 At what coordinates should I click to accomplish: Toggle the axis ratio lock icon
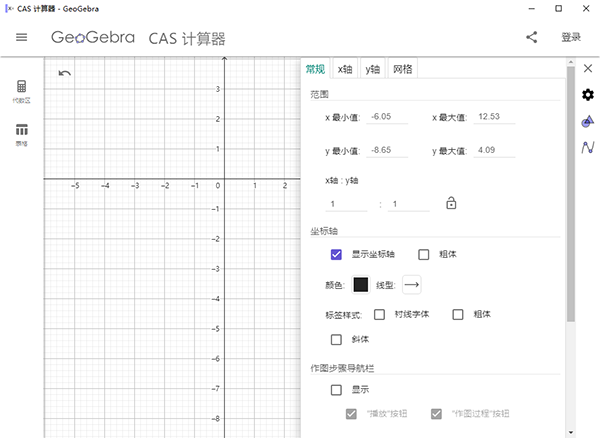pos(451,203)
